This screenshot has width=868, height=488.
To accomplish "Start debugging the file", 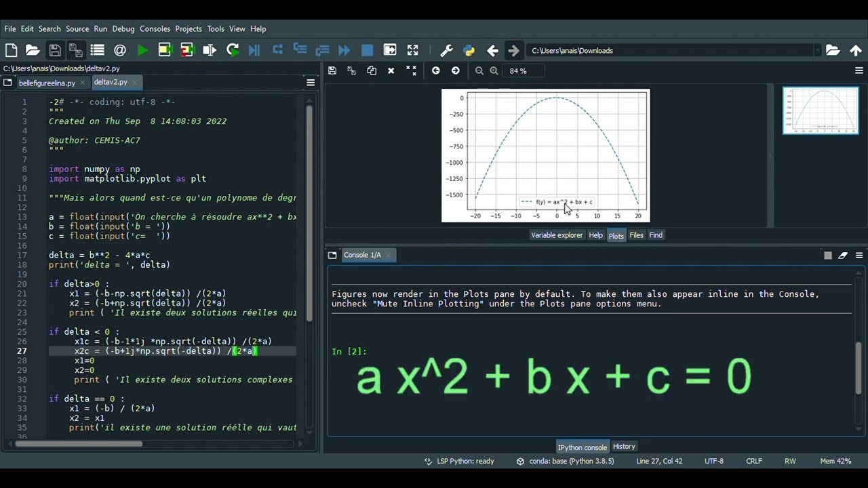I will [x=254, y=50].
